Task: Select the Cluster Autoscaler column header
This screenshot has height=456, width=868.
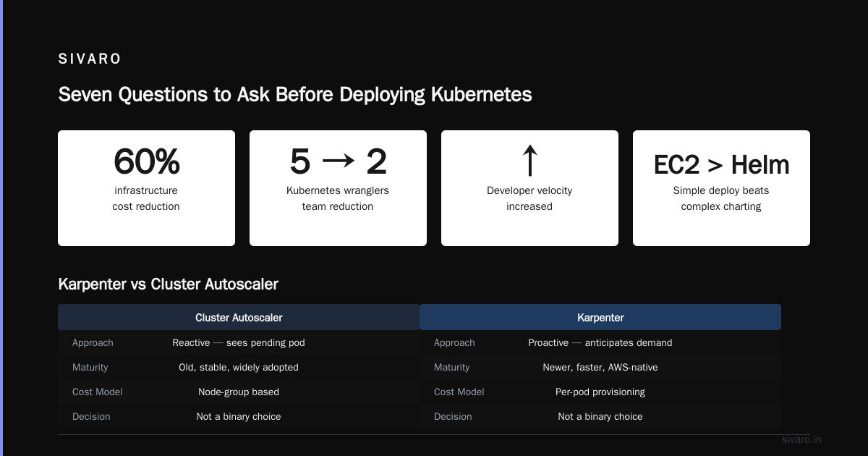Action: pyautogui.click(x=239, y=317)
